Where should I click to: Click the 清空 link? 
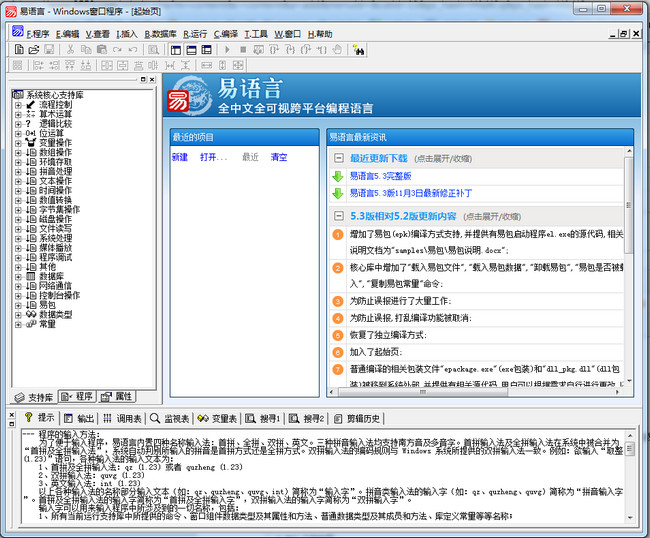279,157
